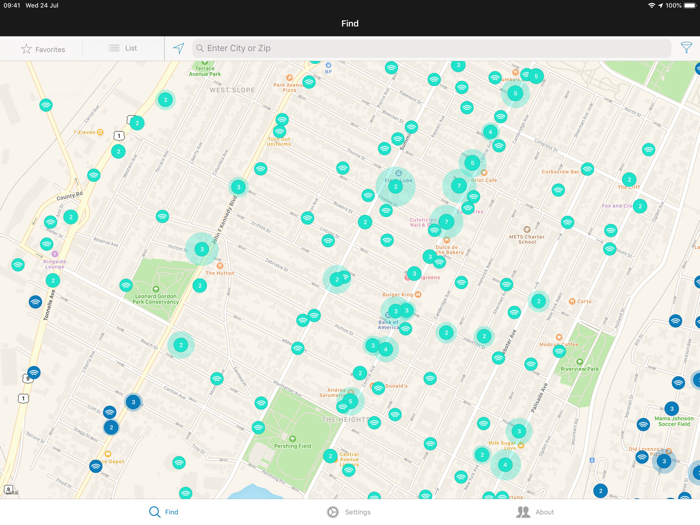
Task: Tap the 2 cluster on Flash Lube
Action: [395, 187]
